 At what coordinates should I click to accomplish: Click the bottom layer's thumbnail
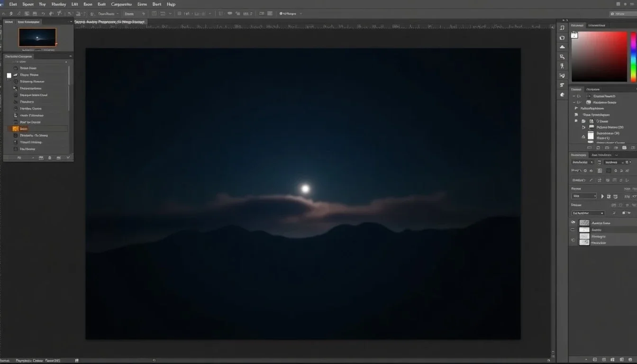(x=584, y=242)
